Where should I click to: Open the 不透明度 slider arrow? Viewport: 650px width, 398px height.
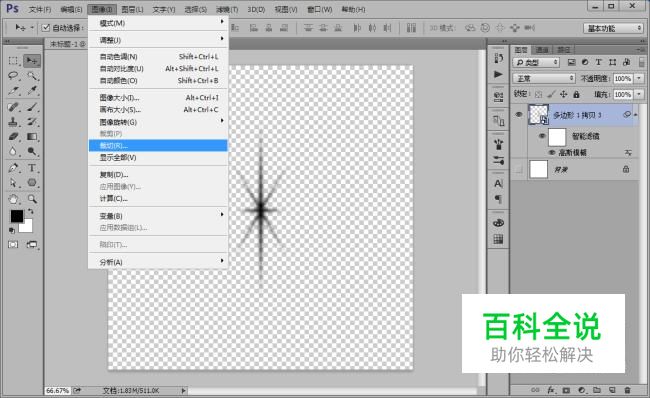click(639, 78)
